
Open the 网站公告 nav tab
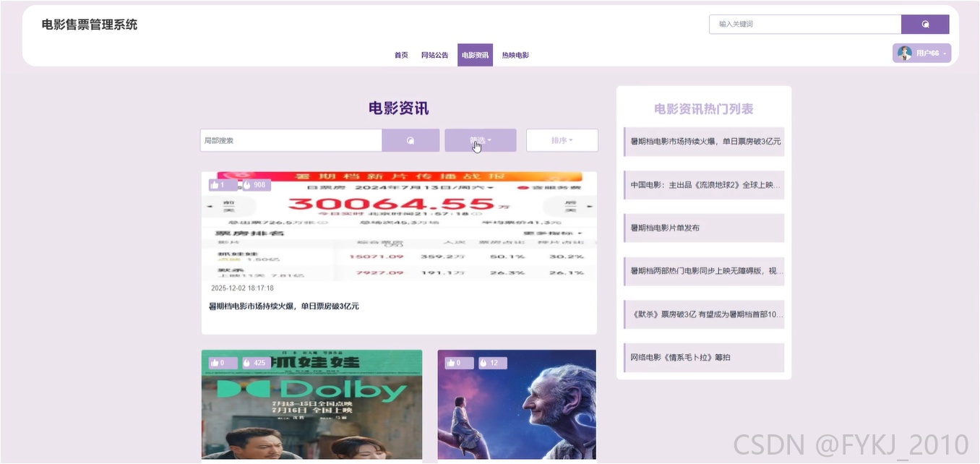pyautogui.click(x=435, y=55)
